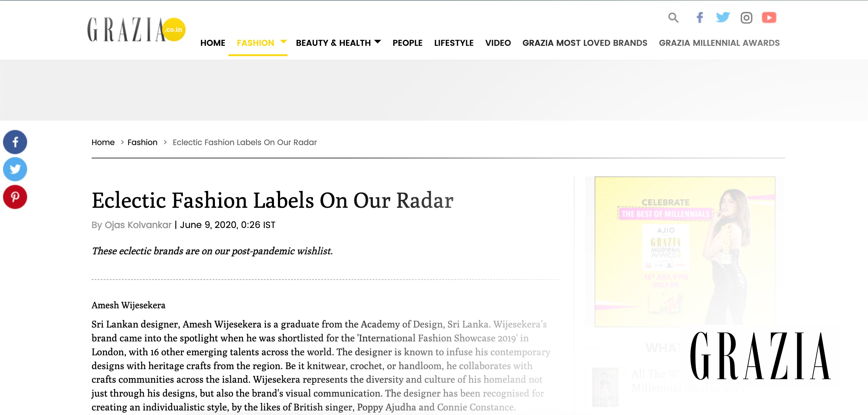
Task: Visit Grazia Millennial Awards page
Action: click(719, 43)
